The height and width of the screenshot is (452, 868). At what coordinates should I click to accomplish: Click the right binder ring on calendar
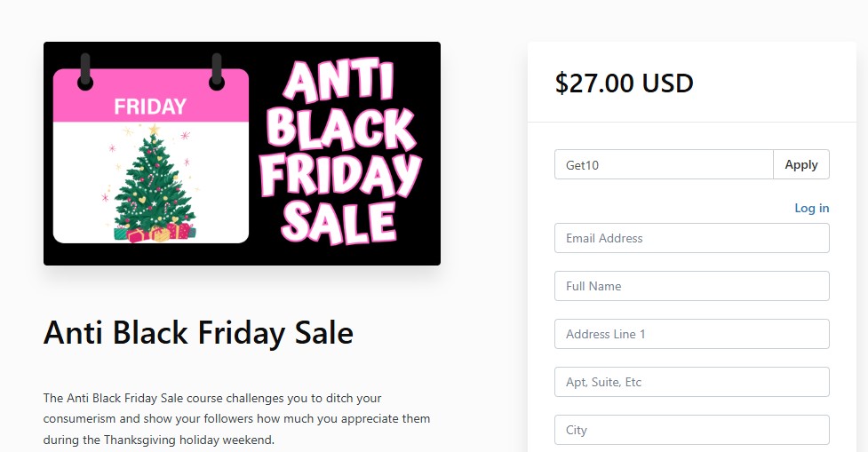[x=216, y=73]
